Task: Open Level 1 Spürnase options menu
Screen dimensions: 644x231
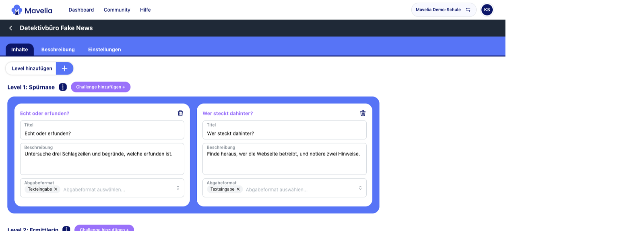Action: tap(63, 87)
